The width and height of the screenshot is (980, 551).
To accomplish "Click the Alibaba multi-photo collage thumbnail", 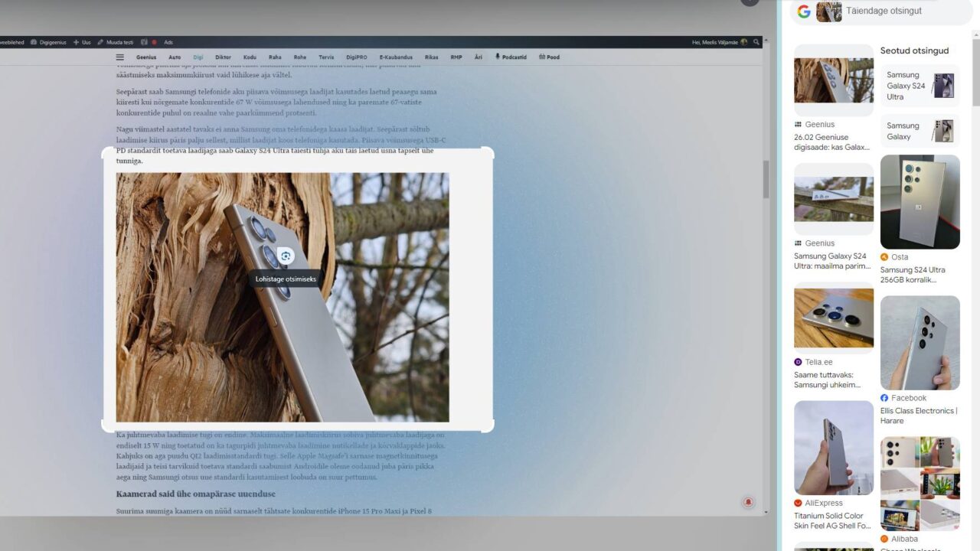I will click(x=920, y=484).
